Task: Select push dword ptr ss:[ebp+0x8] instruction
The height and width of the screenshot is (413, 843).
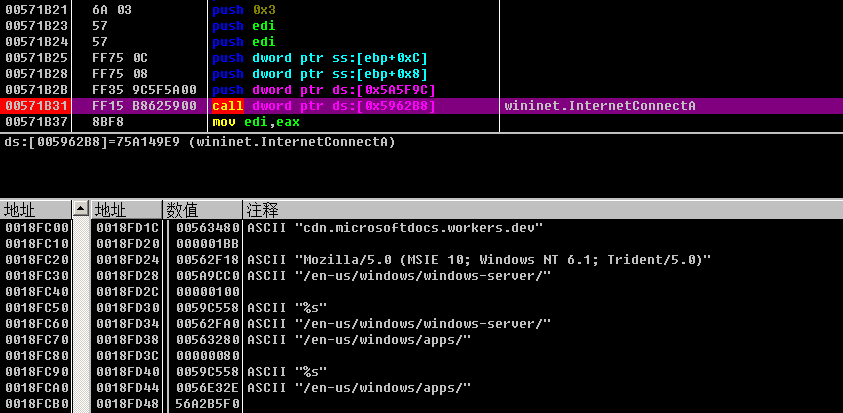Action: 320,73
